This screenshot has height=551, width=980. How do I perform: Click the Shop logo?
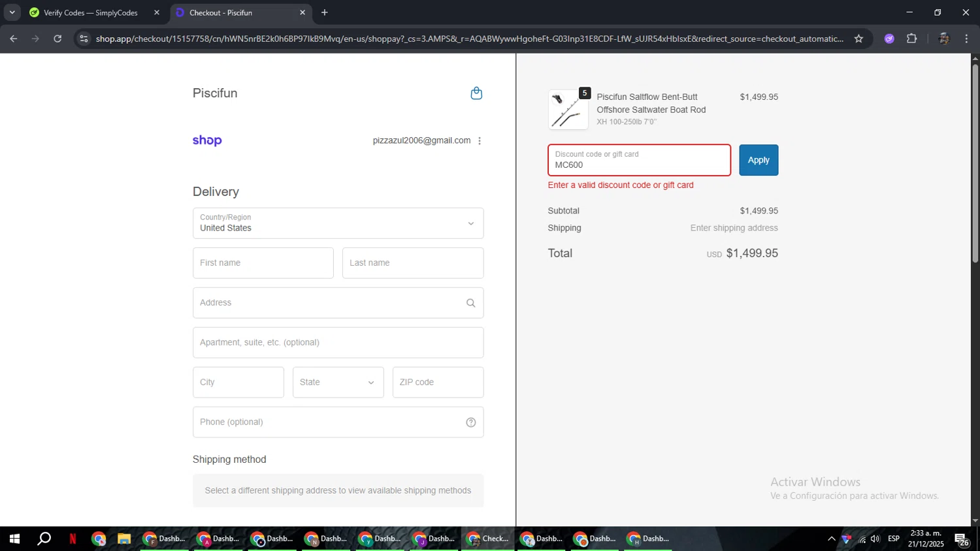coord(207,140)
